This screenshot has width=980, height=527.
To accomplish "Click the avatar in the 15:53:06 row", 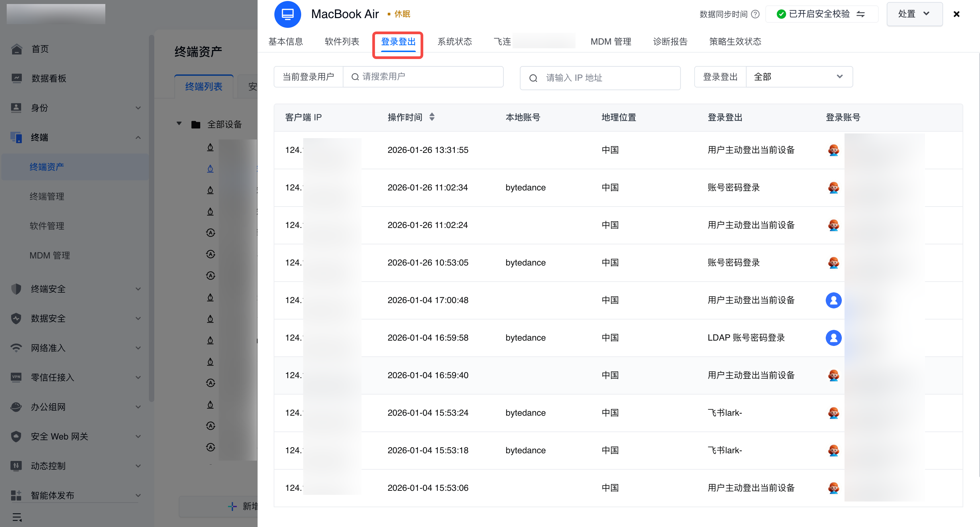I will (x=833, y=488).
